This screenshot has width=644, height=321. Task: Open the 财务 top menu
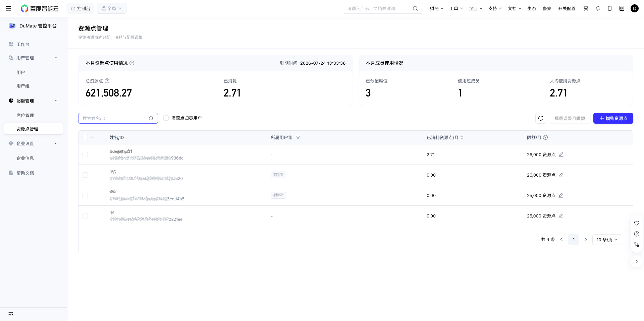point(437,8)
